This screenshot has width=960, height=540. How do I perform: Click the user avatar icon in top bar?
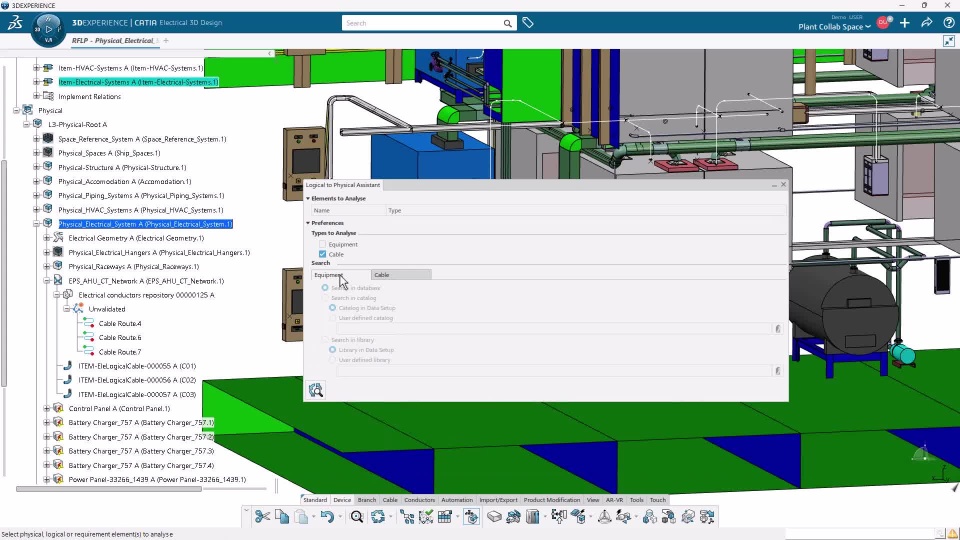[883, 23]
